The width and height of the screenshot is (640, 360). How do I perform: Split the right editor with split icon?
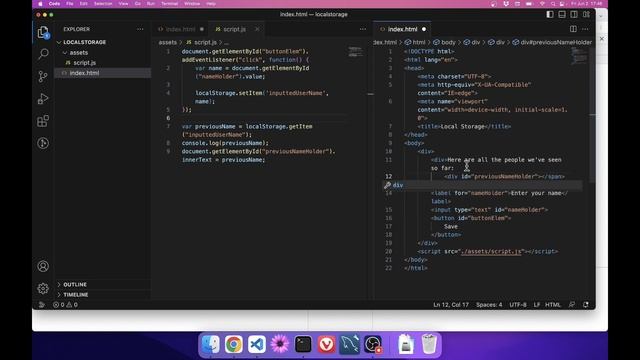[x=573, y=29]
